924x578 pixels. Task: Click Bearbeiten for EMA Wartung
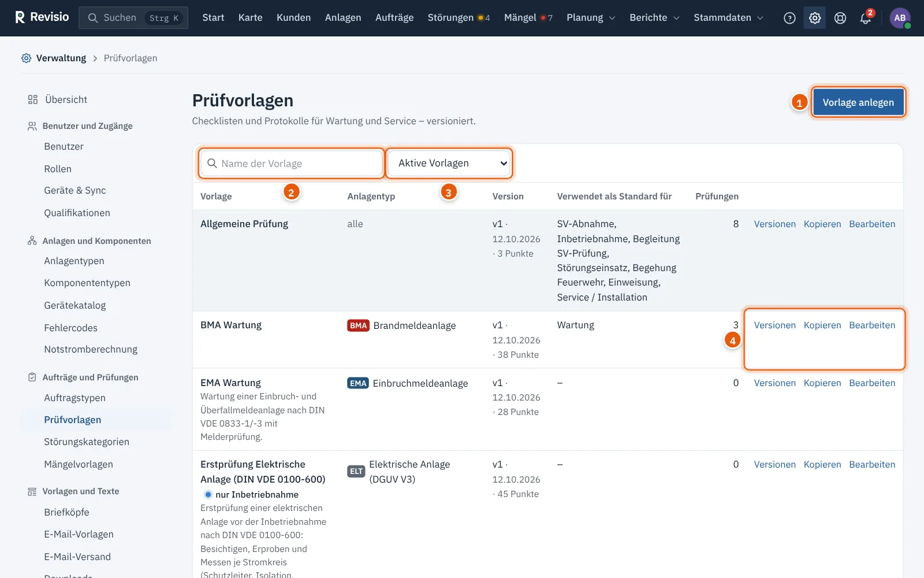872,383
